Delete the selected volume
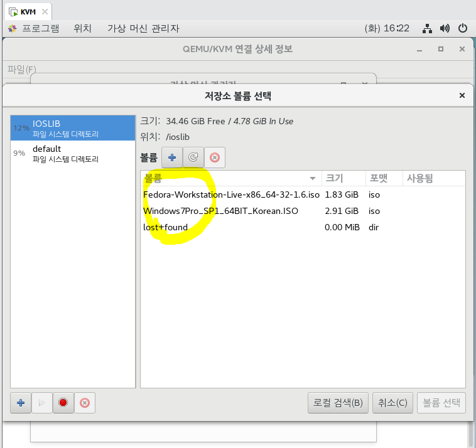 point(215,157)
